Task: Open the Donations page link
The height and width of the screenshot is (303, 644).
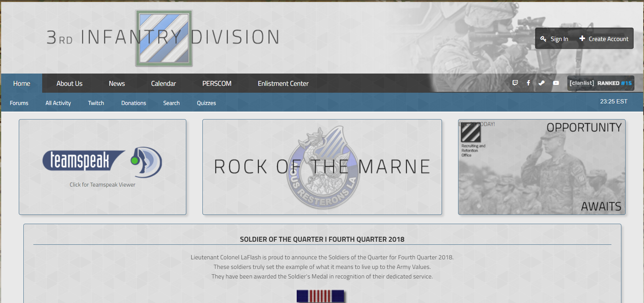Action: (133, 103)
